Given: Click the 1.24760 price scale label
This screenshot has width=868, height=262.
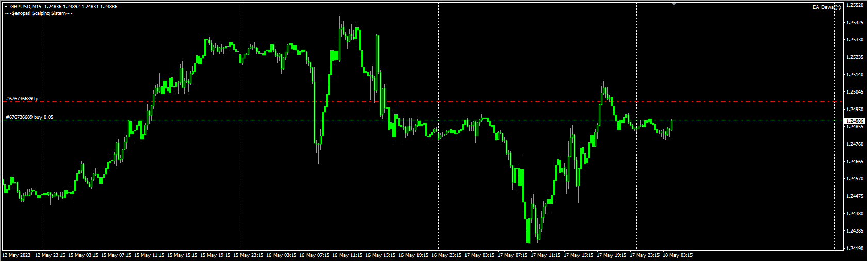Looking at the screenshot, I should 855,144.
